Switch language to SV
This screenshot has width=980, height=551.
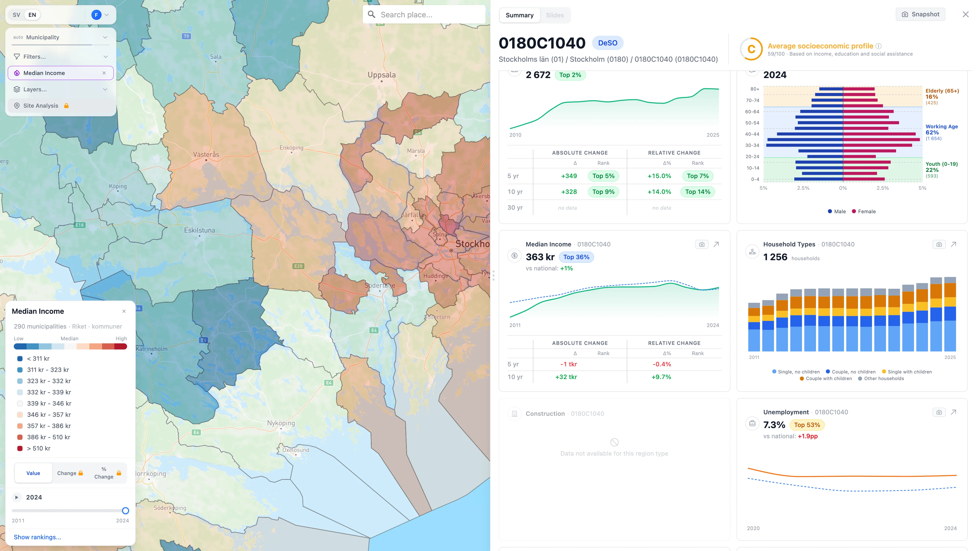pos(16,15)
